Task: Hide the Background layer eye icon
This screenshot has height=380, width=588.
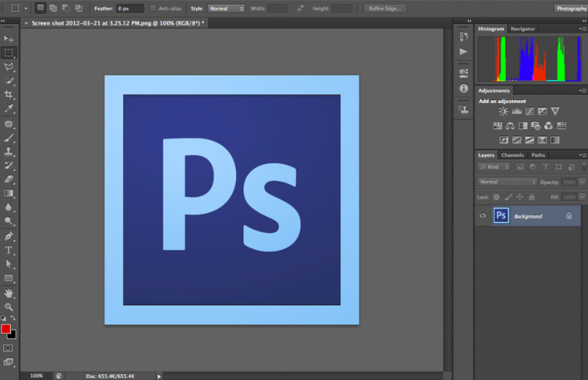Action: [x=483, y=215]
